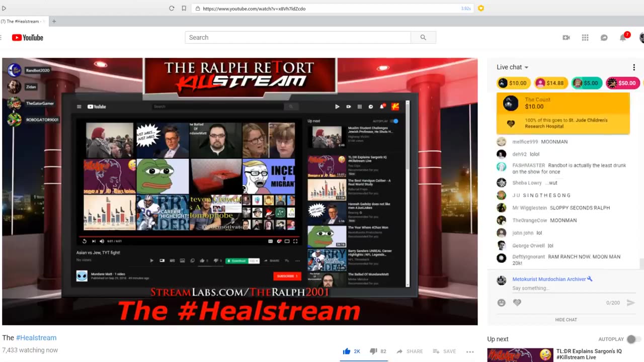The image size is (644, 362).
Task: Click the send message arrow icon
Action: tap(630, 303)
